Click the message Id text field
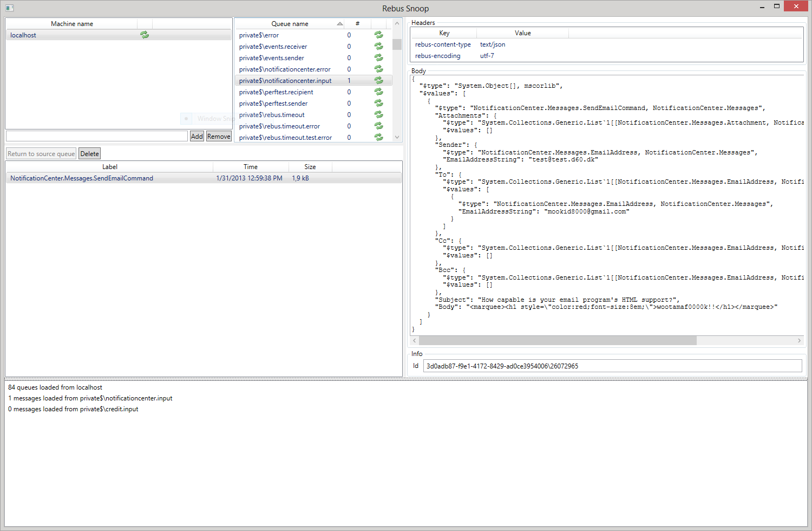 coord(612,366)
